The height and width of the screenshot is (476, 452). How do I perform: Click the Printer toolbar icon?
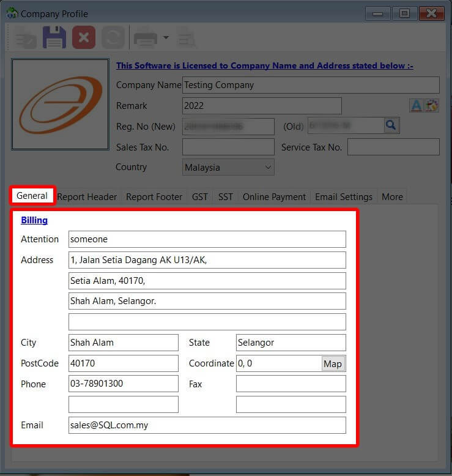click(x=146, y=37)
